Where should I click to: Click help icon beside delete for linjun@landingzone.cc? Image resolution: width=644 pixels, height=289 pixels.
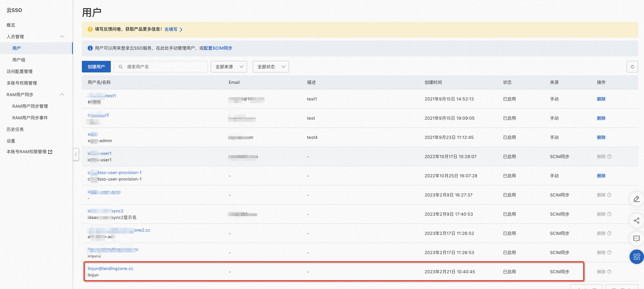609,271
